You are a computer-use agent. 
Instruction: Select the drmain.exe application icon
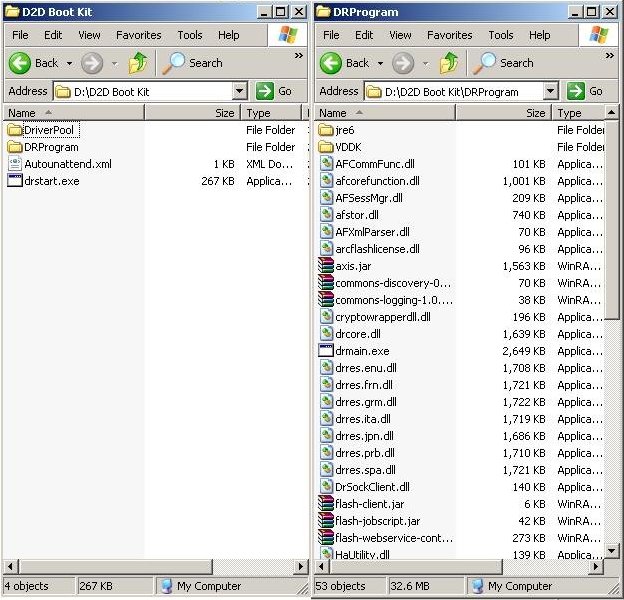(x=326, y=351)
